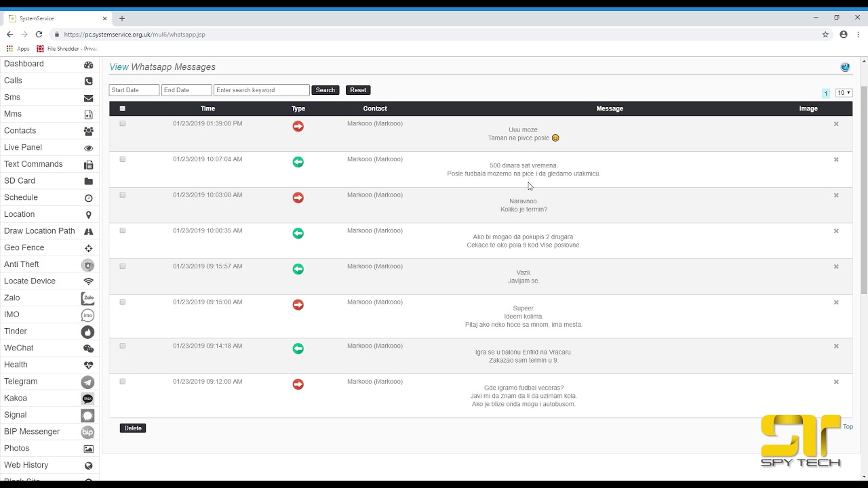Click the search keyword field
The image size is (868, 488).
pos(262,90)
